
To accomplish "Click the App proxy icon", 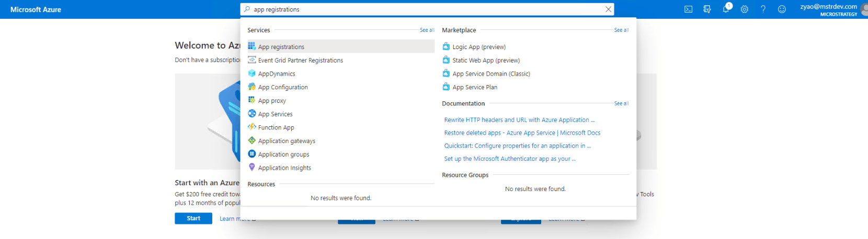I will (x=252, y=100).
